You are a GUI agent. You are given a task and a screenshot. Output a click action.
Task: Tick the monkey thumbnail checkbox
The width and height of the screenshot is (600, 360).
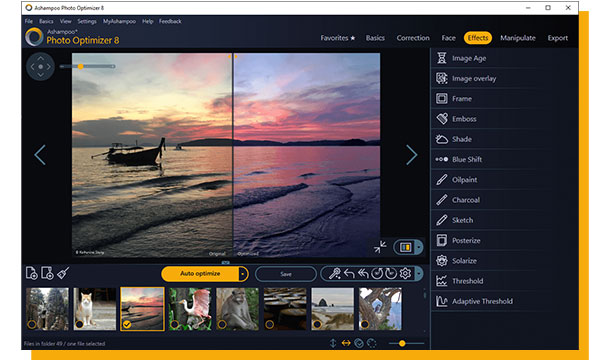222,324
